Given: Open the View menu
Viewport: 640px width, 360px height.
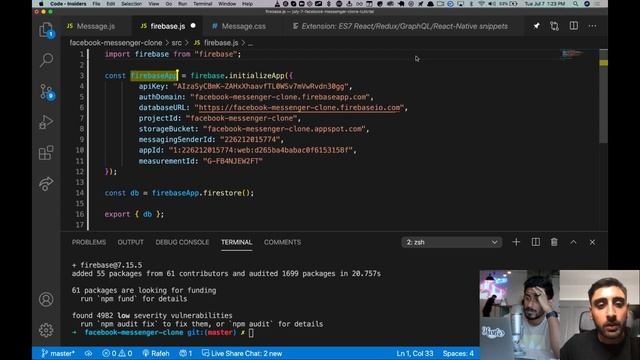Looking at the screenshot, I should (154, 4).
